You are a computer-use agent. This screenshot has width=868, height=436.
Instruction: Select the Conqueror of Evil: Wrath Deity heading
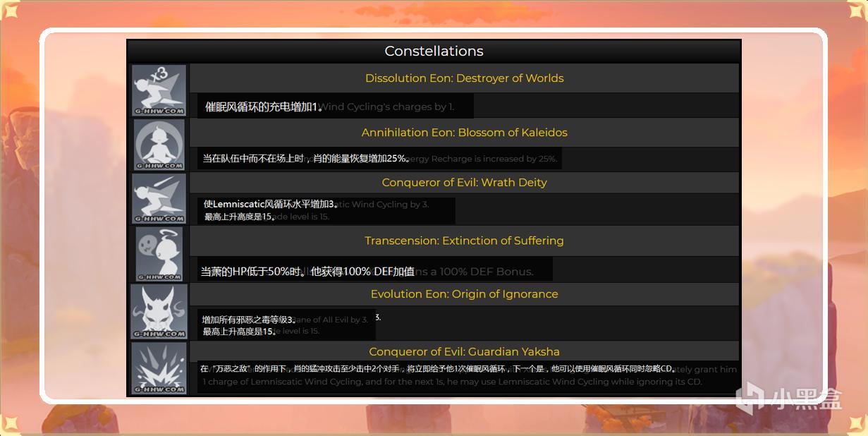(464, 183)
